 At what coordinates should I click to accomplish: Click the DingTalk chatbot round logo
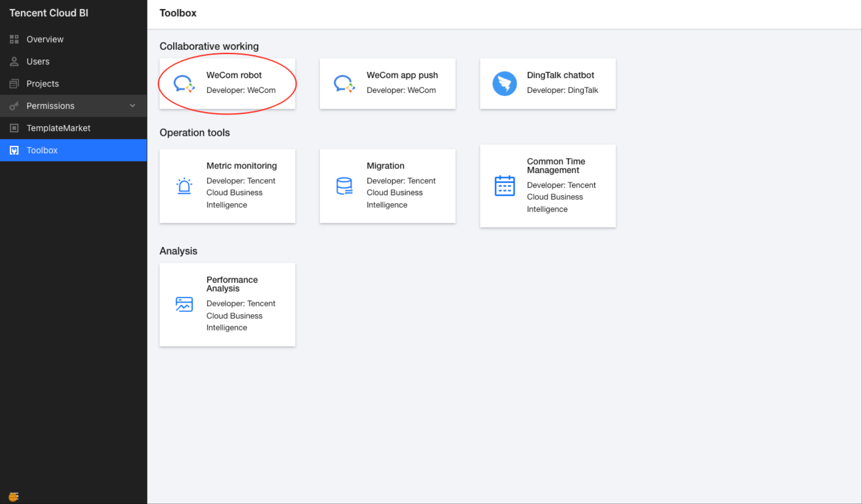[x=504, y=84]
